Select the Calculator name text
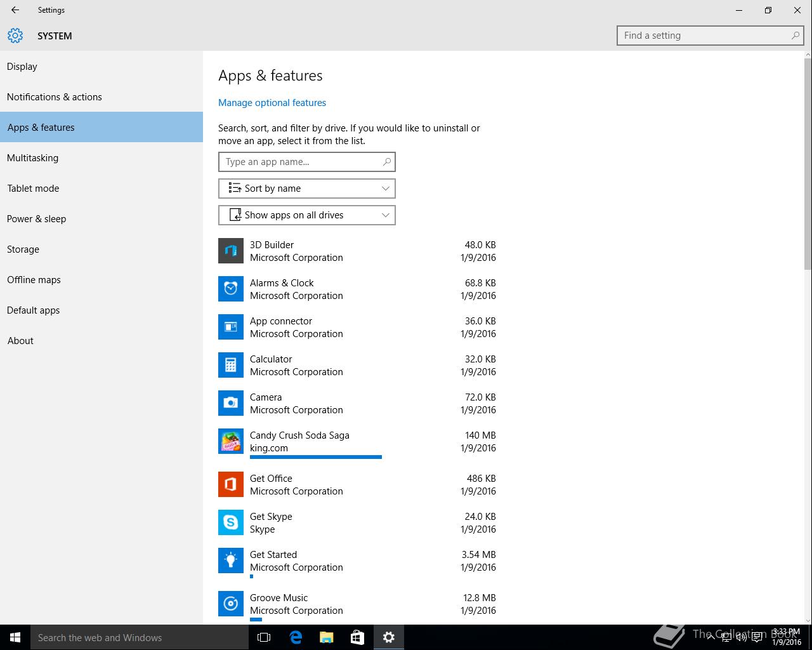812x650 pixels. (x=271, y=359)
